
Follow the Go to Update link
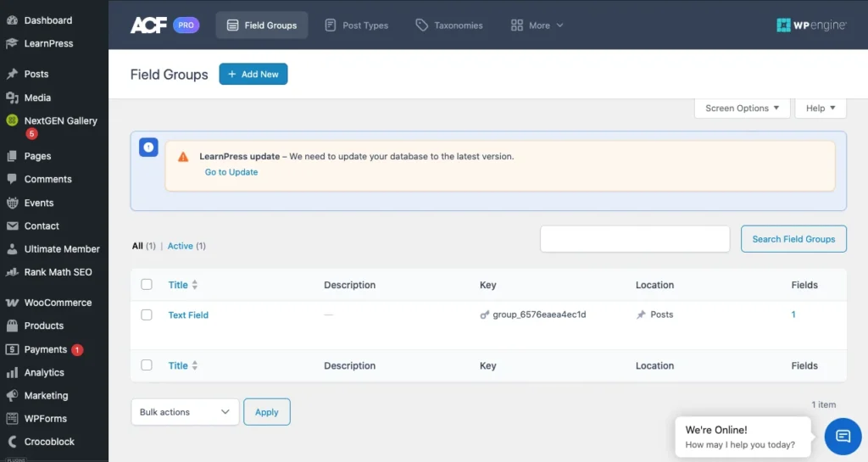pyautogui.click(x=231, y=172)
